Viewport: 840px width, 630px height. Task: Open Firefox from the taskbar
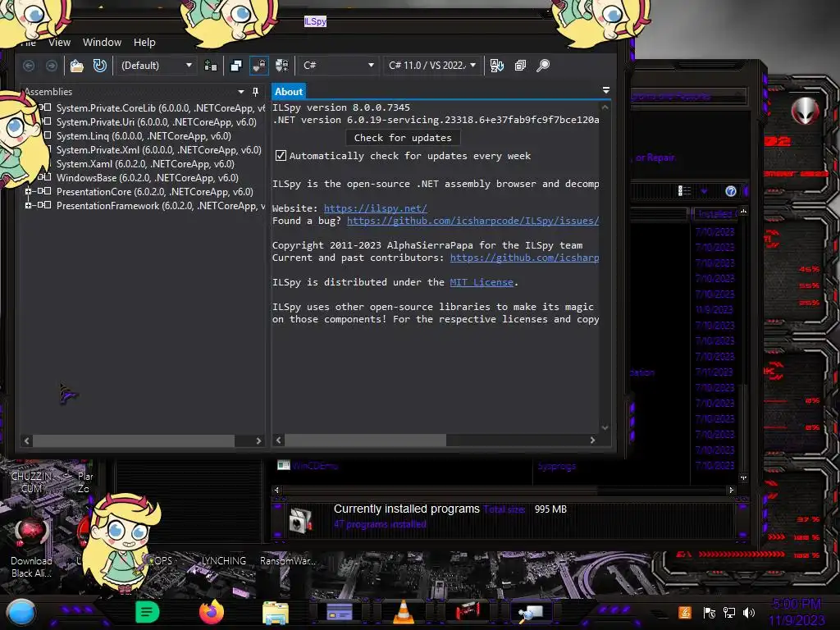point(211,612)
